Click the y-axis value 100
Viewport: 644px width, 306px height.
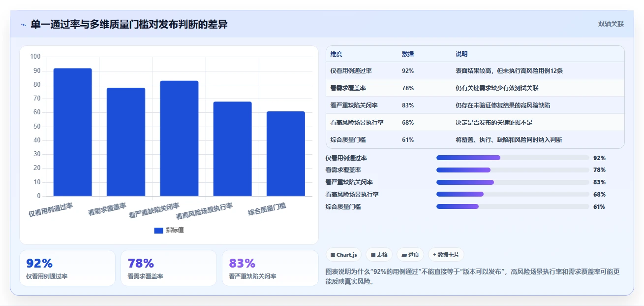pyautogui.click(x=35, y=57)
